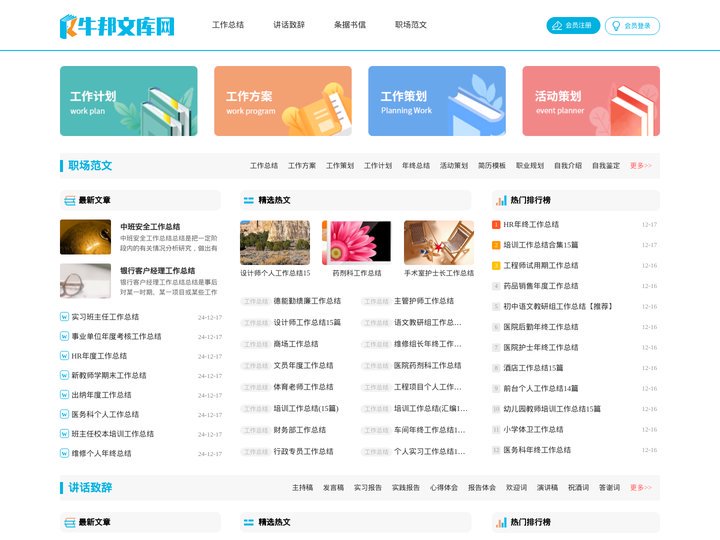This screenshot has height=540, width=720.
Task: Click the 工作总结 tag beside 商场工作总结
Action: pos(256,344)
